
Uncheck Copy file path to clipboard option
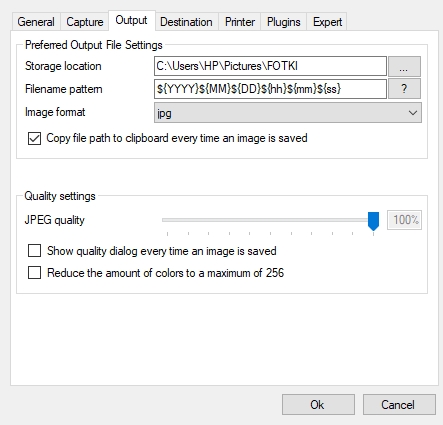pyautogui.click(x=35, y=138)
